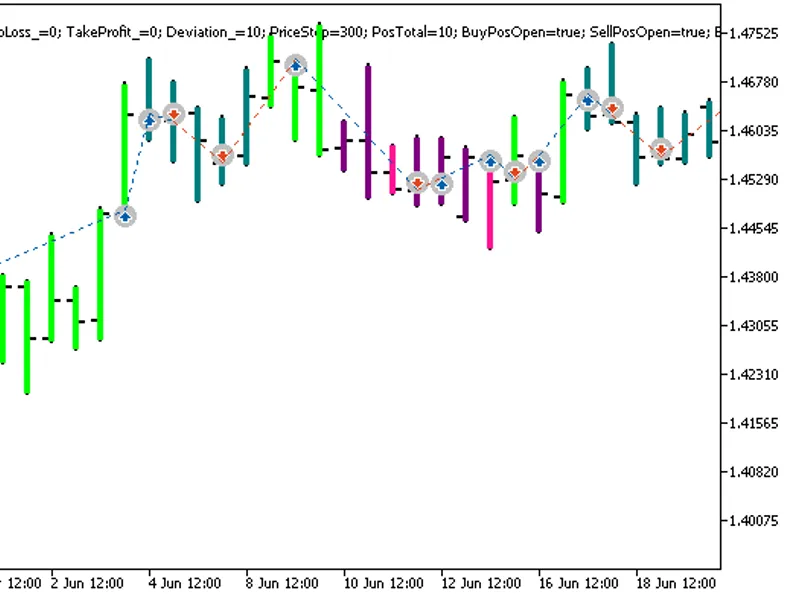800x600 pixels.
Task: Select the sell arrow just before the 18 Jun 12:00 bar
Action: point(612,108)
